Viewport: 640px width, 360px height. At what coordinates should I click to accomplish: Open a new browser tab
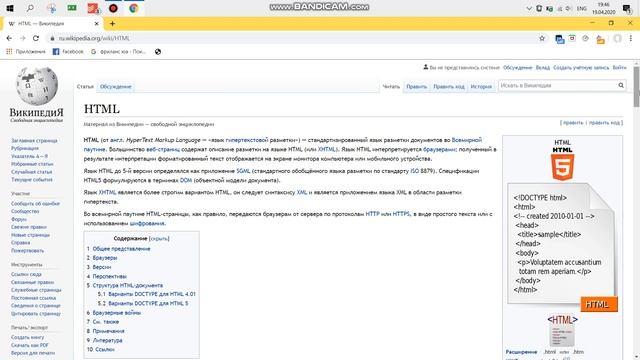(112, 24)
